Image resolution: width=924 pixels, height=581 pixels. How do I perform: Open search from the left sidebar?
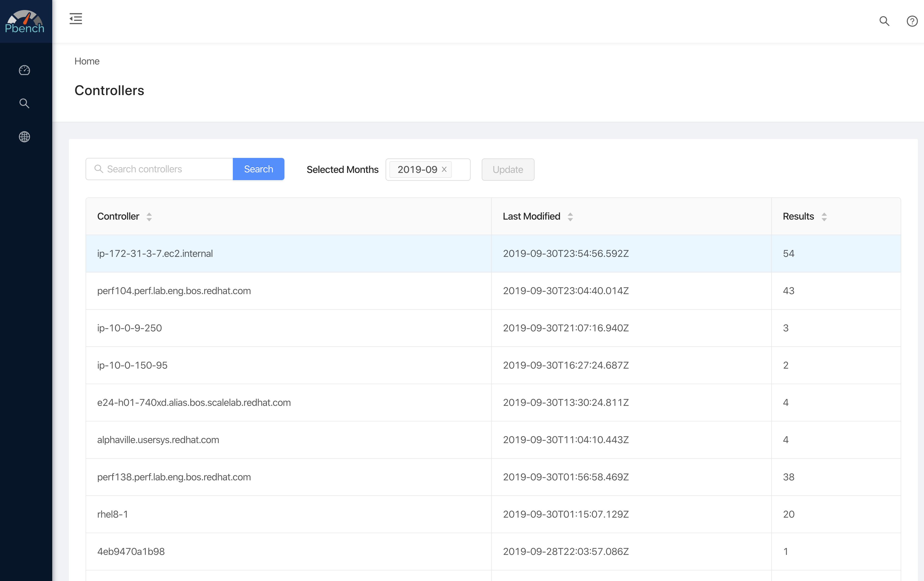click(24, 103)
